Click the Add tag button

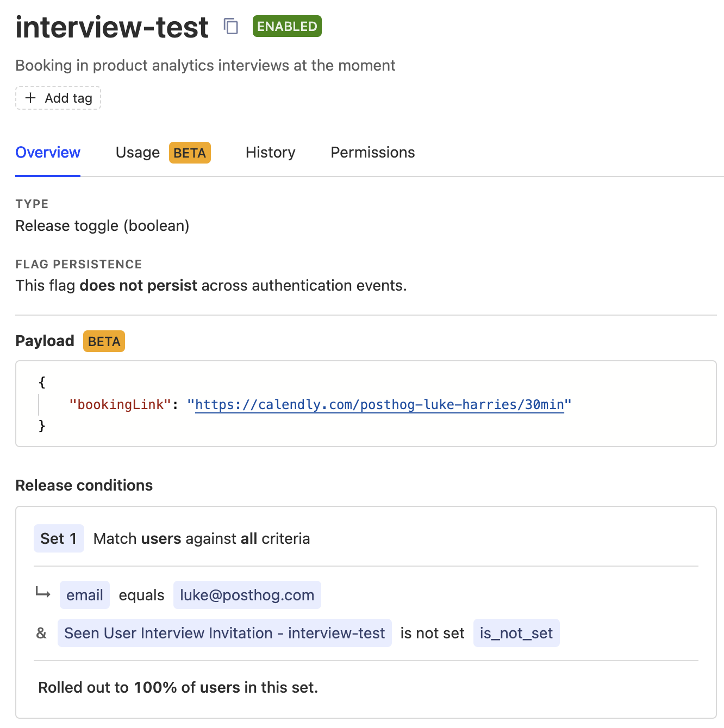pos(58,98)
